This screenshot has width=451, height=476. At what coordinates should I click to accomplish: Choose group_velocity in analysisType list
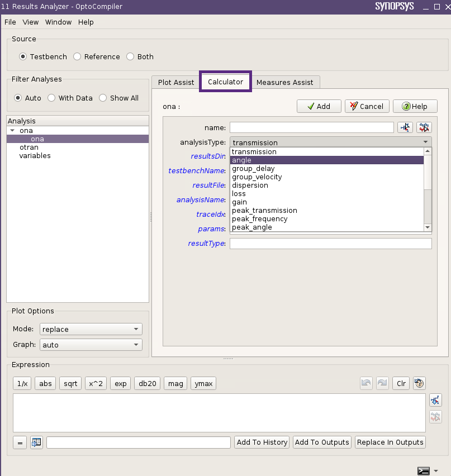327,177
